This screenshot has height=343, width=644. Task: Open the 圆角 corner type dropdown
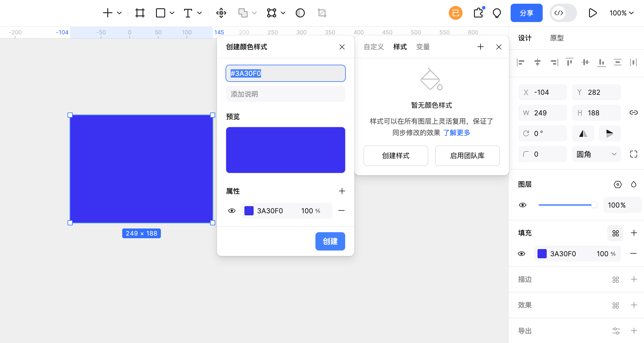[x=596, y=154]
